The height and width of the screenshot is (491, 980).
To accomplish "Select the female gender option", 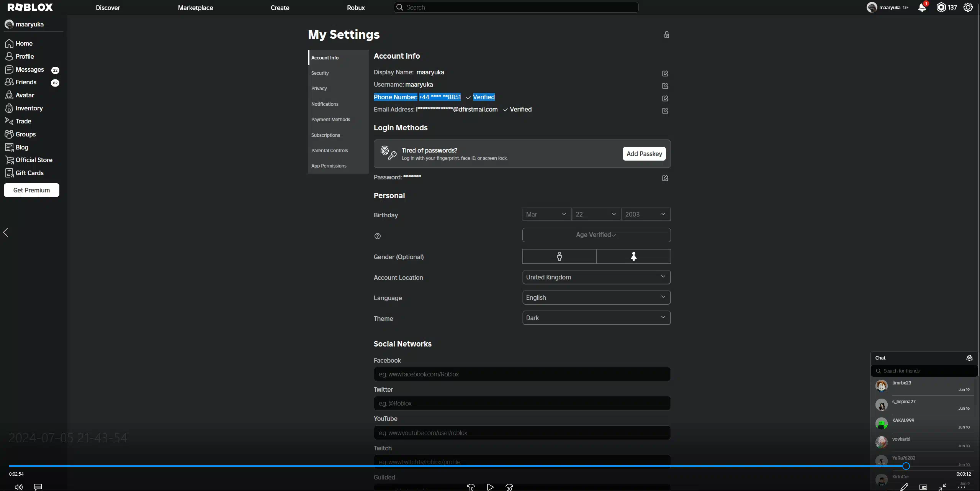I will click(x=633, y=256).
